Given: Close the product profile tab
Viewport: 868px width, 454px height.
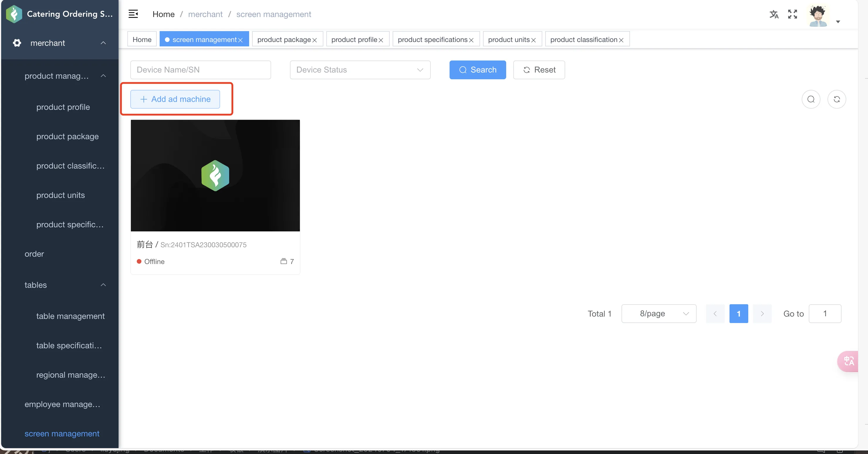Looking at the screenshot, I should (x=381, y=40).
